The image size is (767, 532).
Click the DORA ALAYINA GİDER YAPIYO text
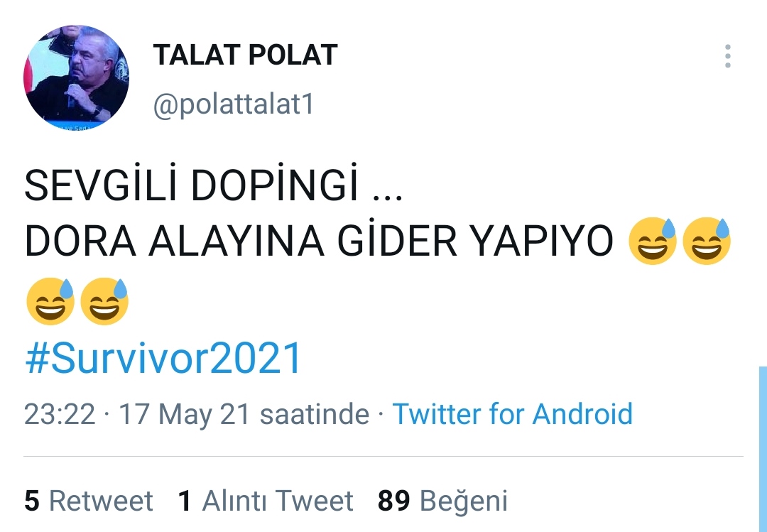318,239
